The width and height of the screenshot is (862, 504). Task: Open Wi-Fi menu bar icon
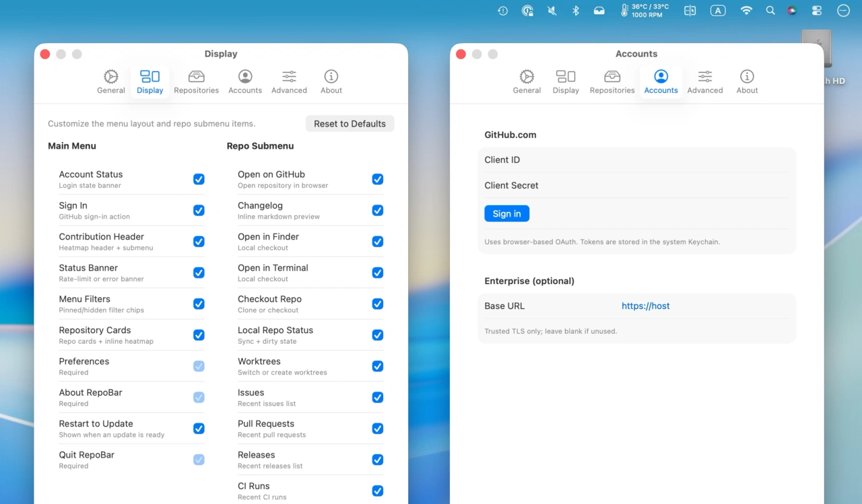(x=746, y=11)
